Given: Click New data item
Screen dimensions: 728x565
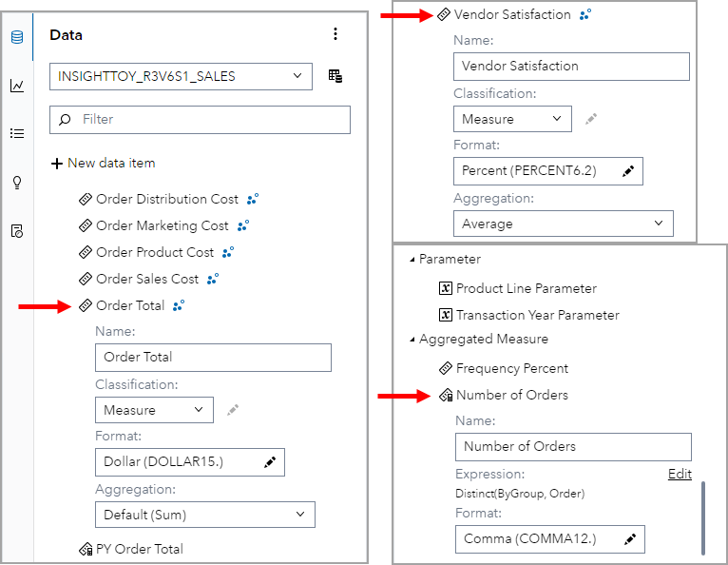Looking at the screenshot, I should (103, 164).
